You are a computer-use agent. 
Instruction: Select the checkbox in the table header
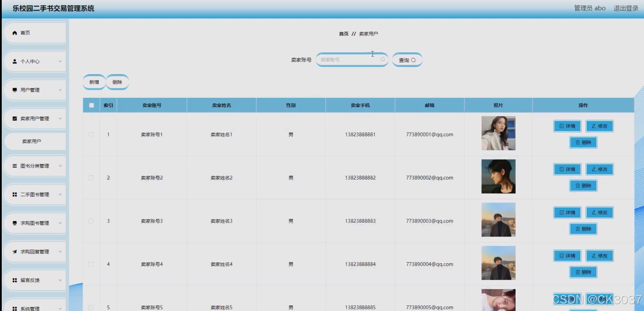pyautogui.click(x=91, y=105)
